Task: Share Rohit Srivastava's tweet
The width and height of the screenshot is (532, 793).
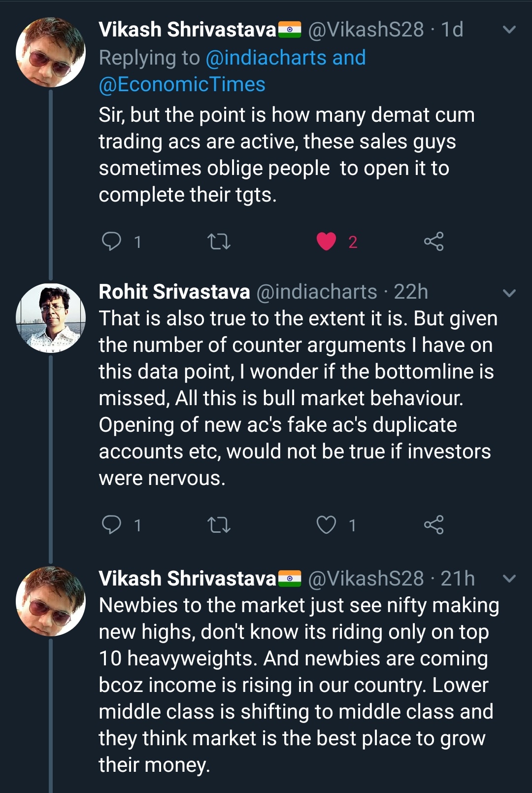Action: click(x=433, y=525)
